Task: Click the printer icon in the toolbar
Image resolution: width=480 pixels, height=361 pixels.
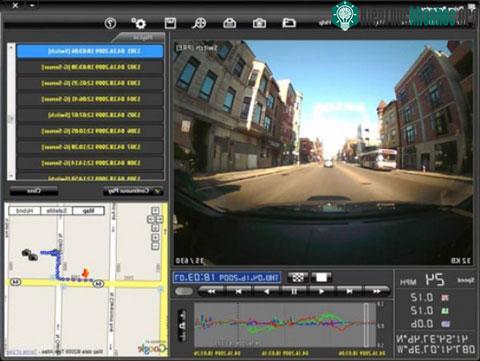Action: click(230, 23)
